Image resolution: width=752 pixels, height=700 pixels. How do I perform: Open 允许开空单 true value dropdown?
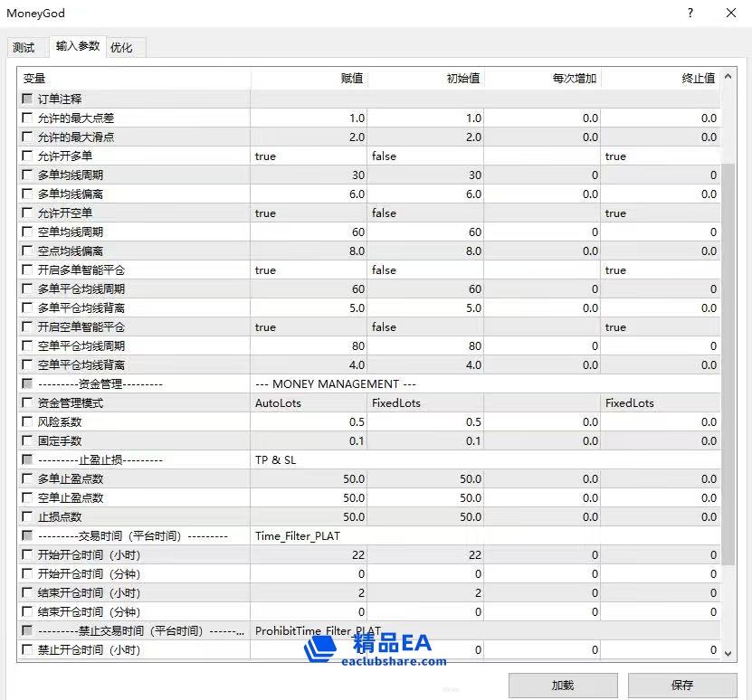[x=308, y=213]
